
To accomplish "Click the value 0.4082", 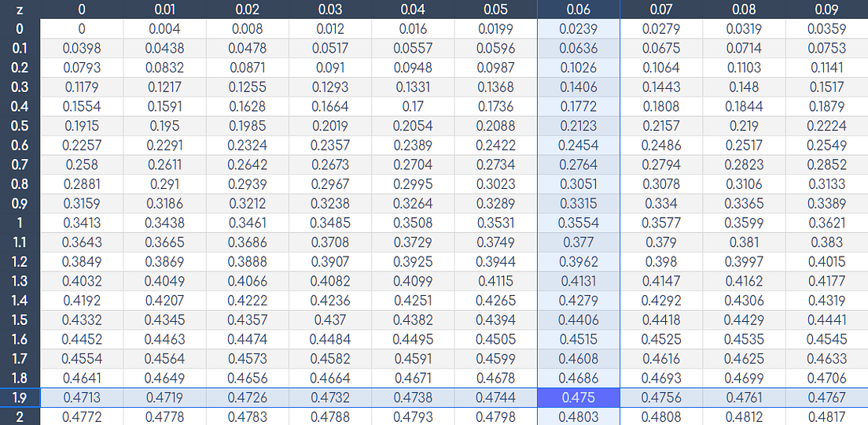I will tap(330, 281).
